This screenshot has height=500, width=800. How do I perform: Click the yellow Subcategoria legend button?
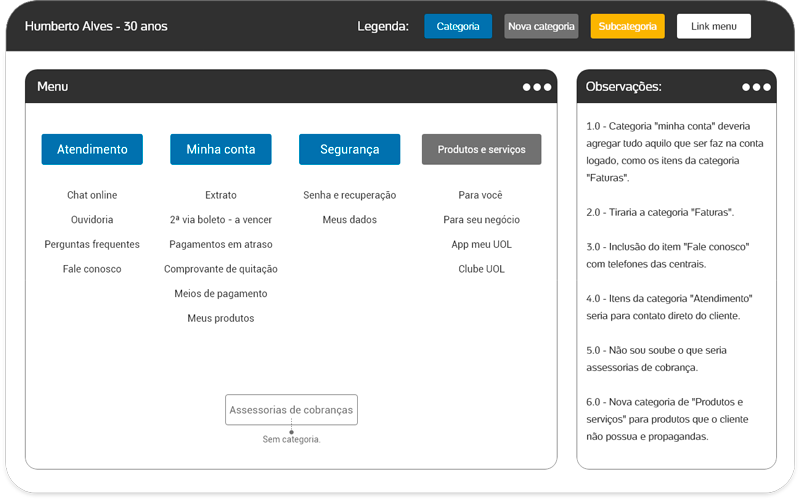pos(627,26)
